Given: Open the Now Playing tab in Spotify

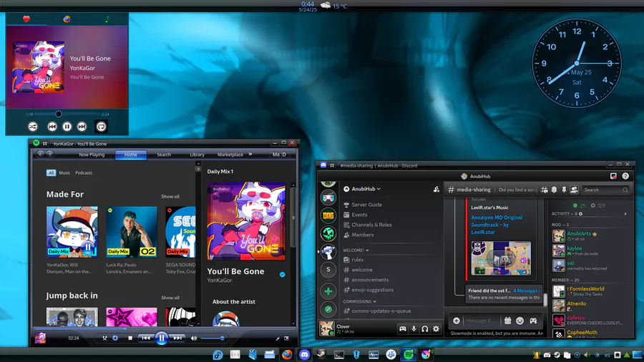Looking at the screenshot, I should click(x=92, y=155).
